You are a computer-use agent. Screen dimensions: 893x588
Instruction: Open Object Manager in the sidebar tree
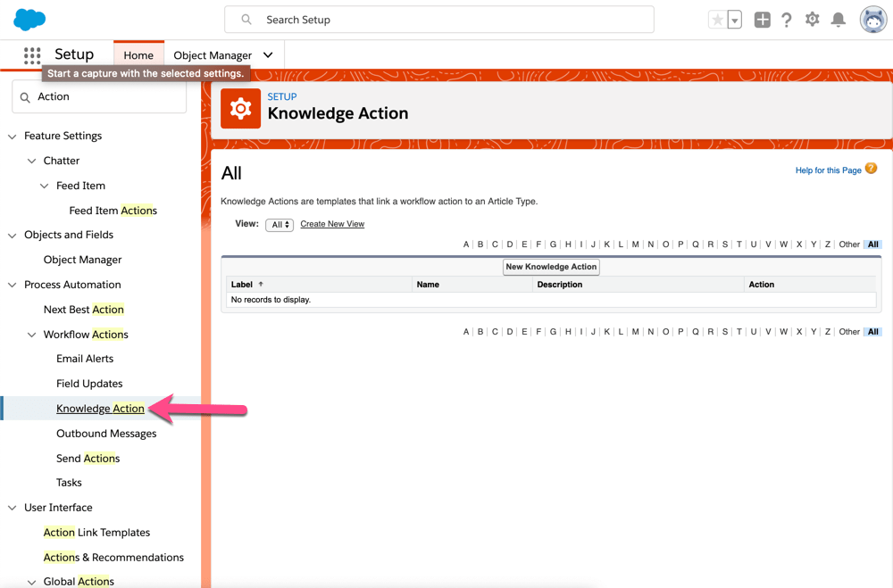(x=82, y=260)
